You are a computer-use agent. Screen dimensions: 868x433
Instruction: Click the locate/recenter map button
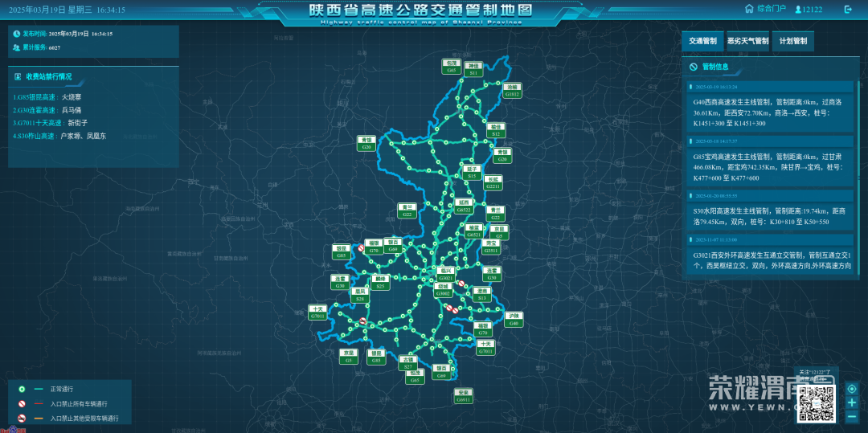pos(852,389)
